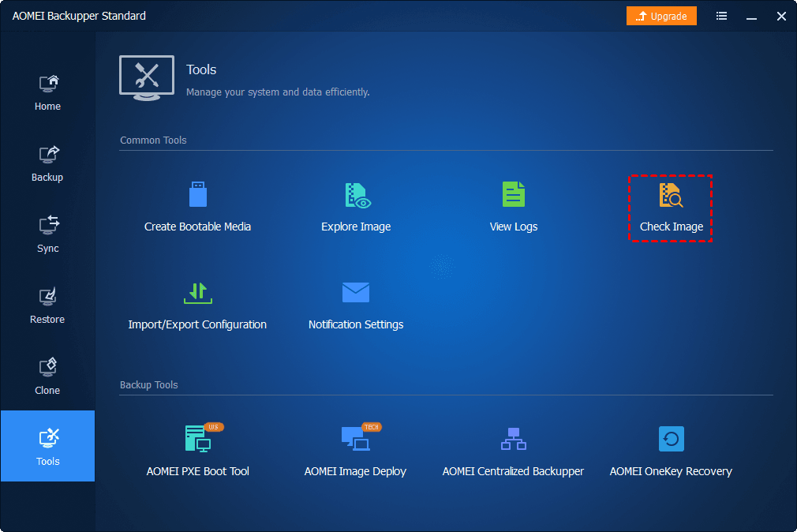Click the AOMEI Centralized Backupper label

pyautogui.click(x=513, y=471)
